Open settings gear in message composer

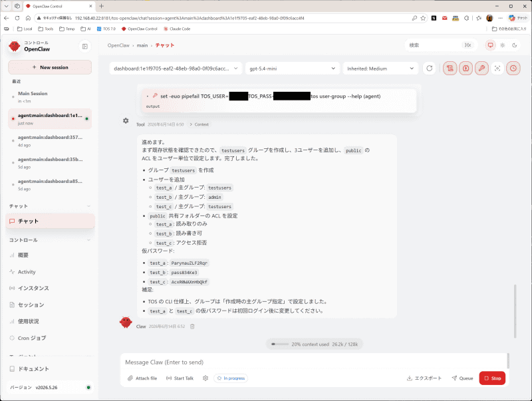(205, 378)
